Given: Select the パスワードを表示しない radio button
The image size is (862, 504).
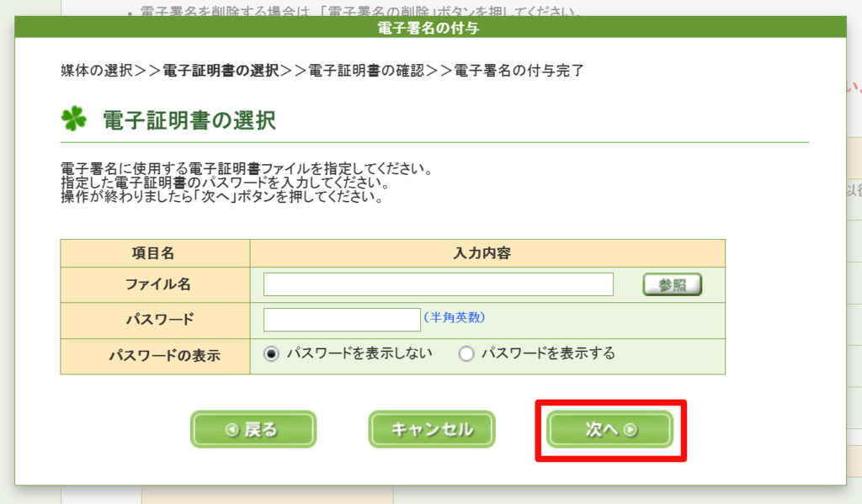Looking at the screenshot, I should (x=271, y=354).
